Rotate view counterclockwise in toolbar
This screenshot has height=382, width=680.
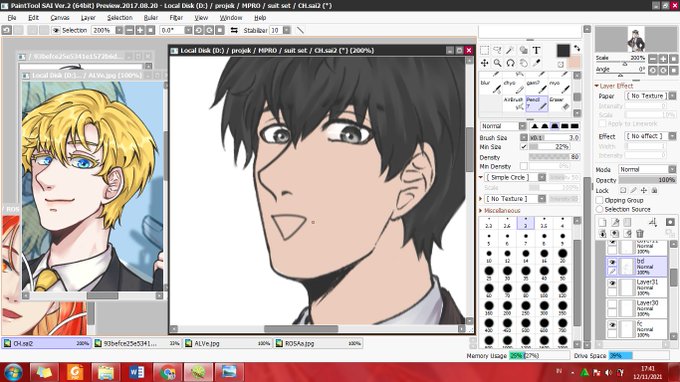pos(199,30)
